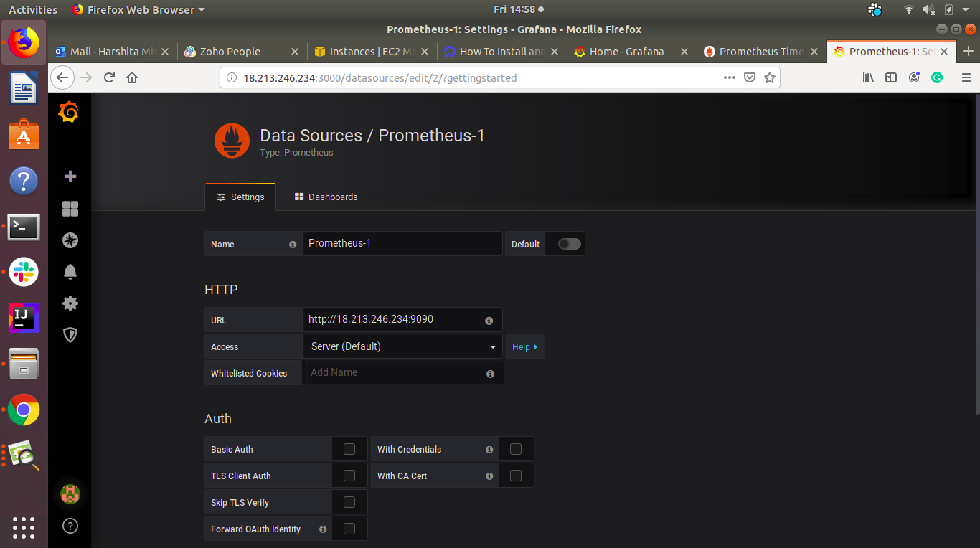Open the Grafana home logo
980x548 pixels.
tap(69, 113)
